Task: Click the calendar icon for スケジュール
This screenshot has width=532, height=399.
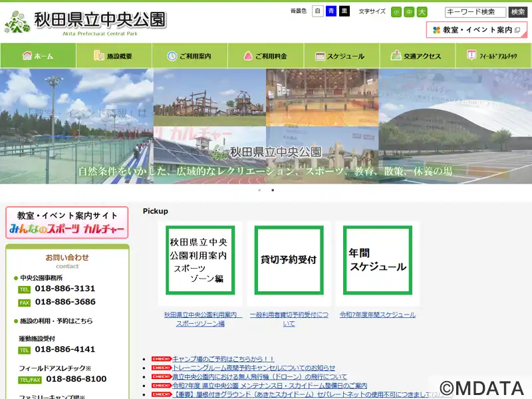Action: click(320, 56)
